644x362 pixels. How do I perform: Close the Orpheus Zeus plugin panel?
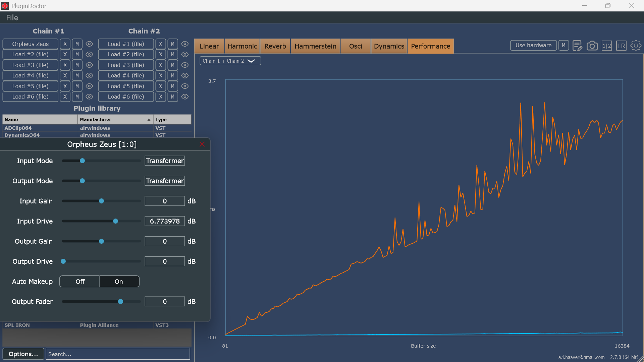point(202,144)
